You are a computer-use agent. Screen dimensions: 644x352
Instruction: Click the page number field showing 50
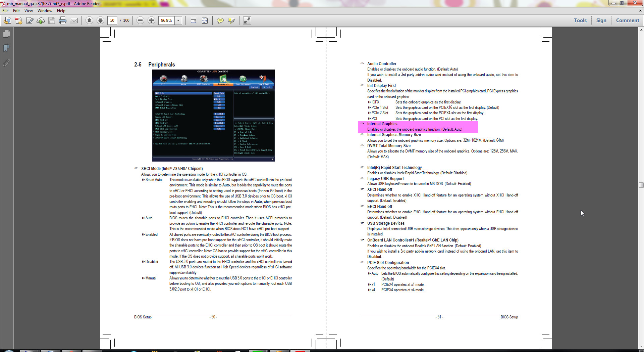tap(112, 20)
